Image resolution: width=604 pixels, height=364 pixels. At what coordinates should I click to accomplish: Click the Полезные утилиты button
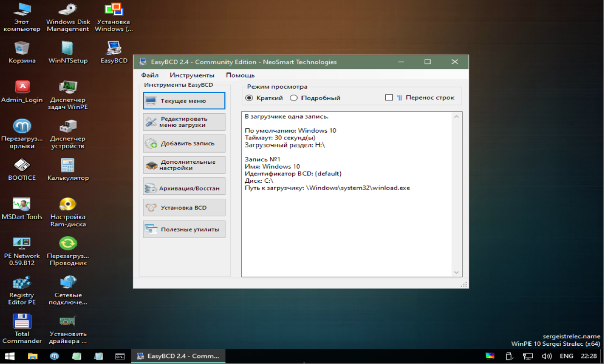tap(184, 229)
